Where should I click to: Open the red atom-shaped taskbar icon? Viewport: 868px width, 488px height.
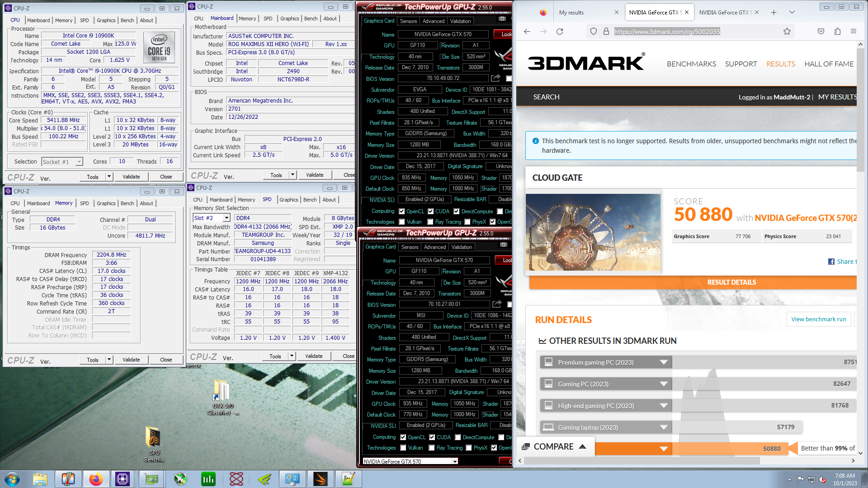coord(236,479)
